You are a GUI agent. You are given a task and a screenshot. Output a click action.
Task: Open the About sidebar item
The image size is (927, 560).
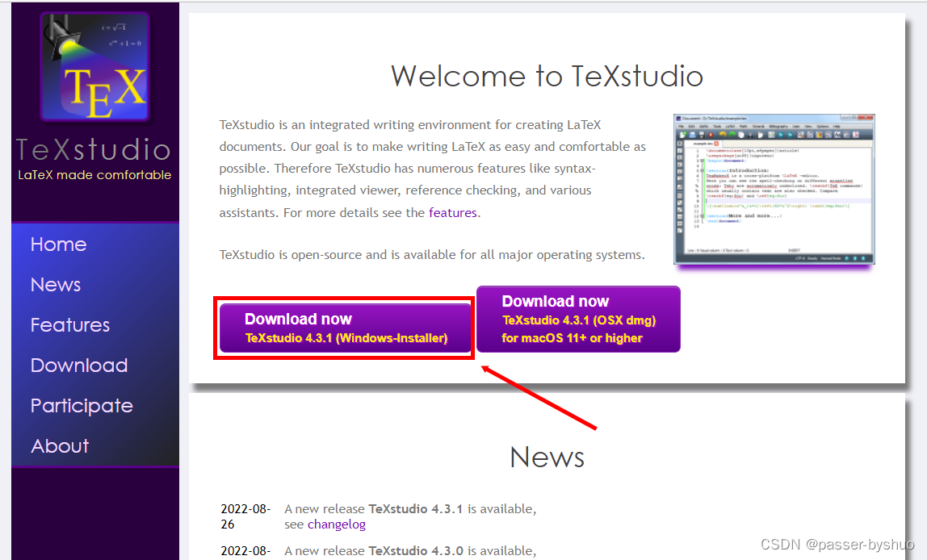60,446
